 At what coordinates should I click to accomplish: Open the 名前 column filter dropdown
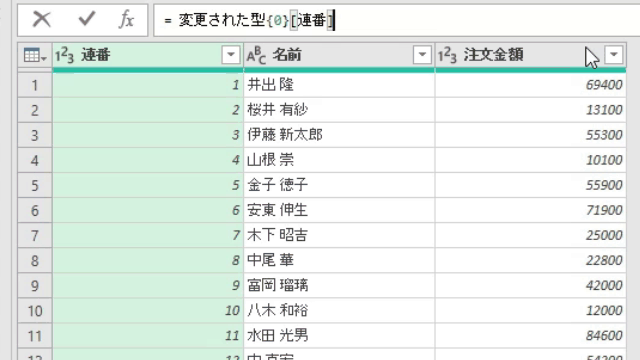pos(422,55)
